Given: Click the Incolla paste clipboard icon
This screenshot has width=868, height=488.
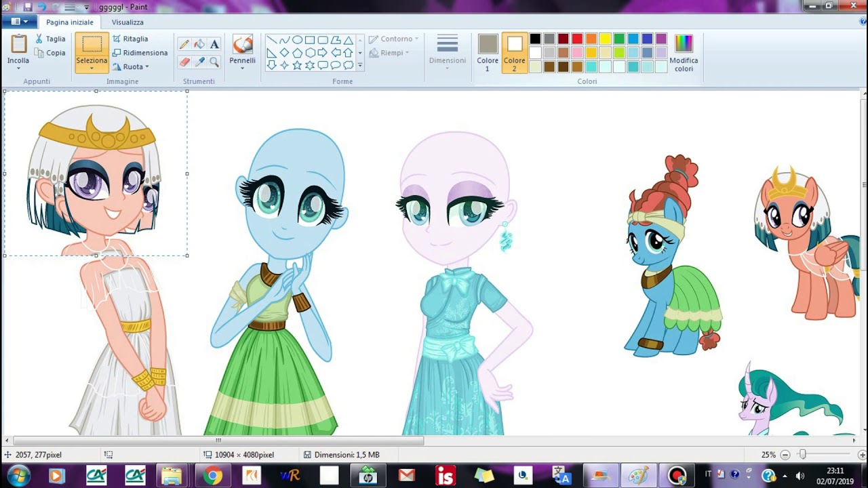Looking at the screenshot, I should 18,44.
